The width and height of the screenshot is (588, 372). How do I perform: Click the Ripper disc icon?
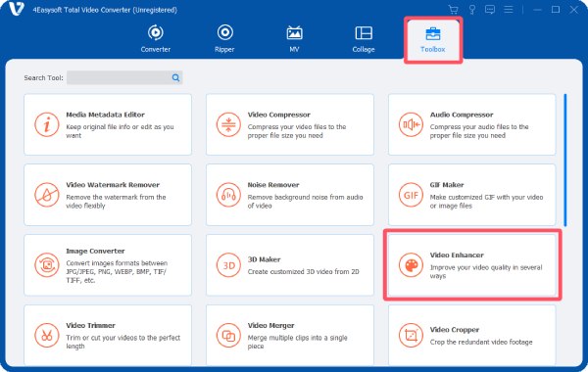[x=225, y=32]
